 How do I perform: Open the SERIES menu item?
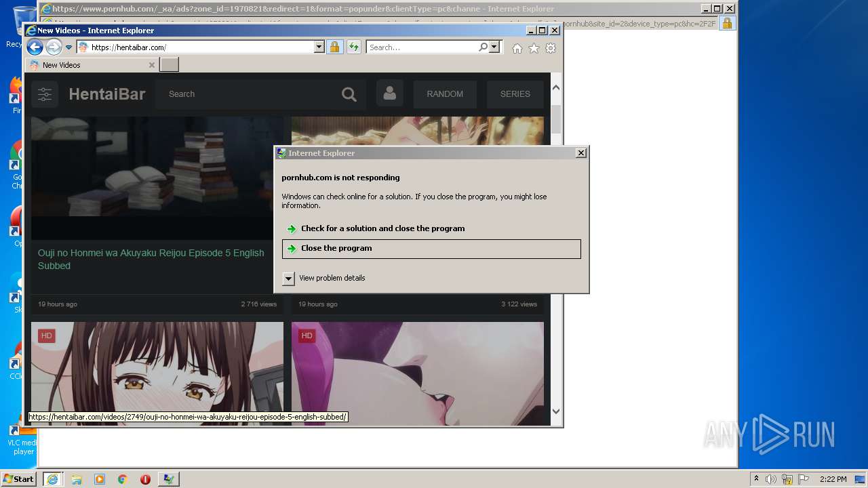click(515, 94)
